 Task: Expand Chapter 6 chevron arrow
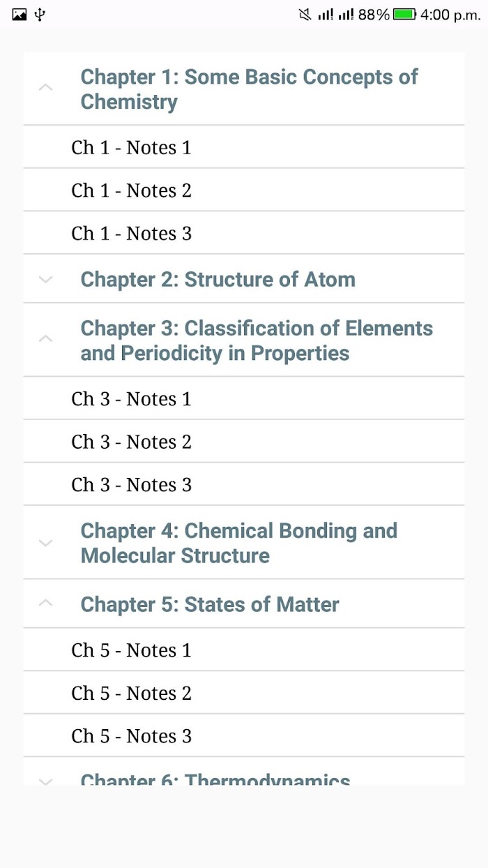pos(45,781)
